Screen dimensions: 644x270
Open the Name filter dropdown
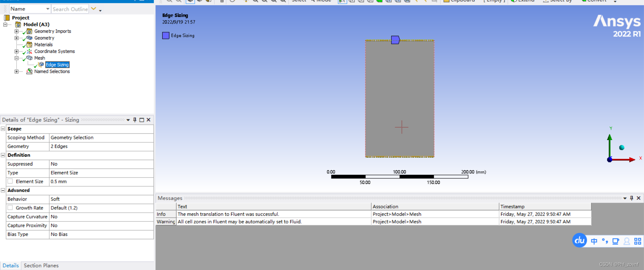pos(48,9)
